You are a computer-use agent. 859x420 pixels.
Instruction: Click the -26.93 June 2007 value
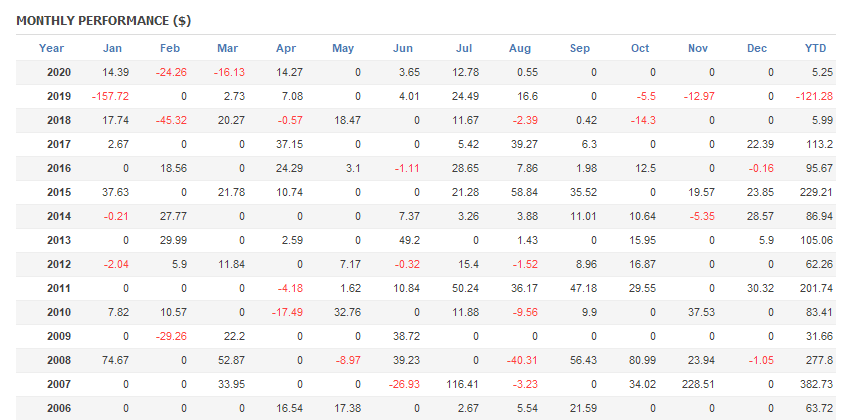404,385
